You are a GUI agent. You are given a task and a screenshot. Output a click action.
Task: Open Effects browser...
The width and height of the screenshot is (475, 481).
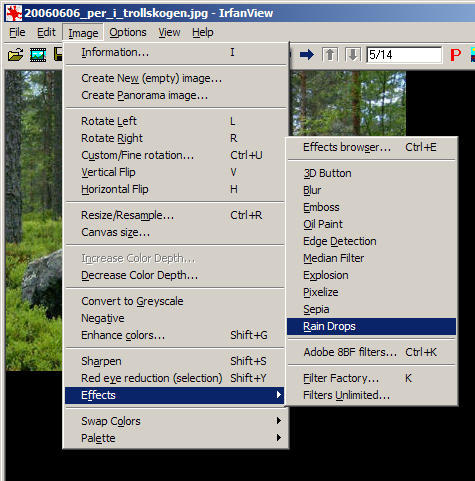pos(372,147)
